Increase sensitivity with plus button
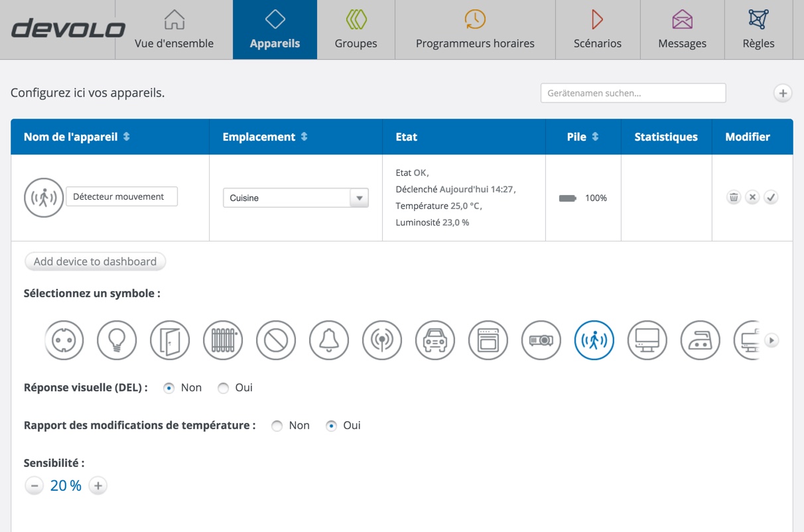 98,486
